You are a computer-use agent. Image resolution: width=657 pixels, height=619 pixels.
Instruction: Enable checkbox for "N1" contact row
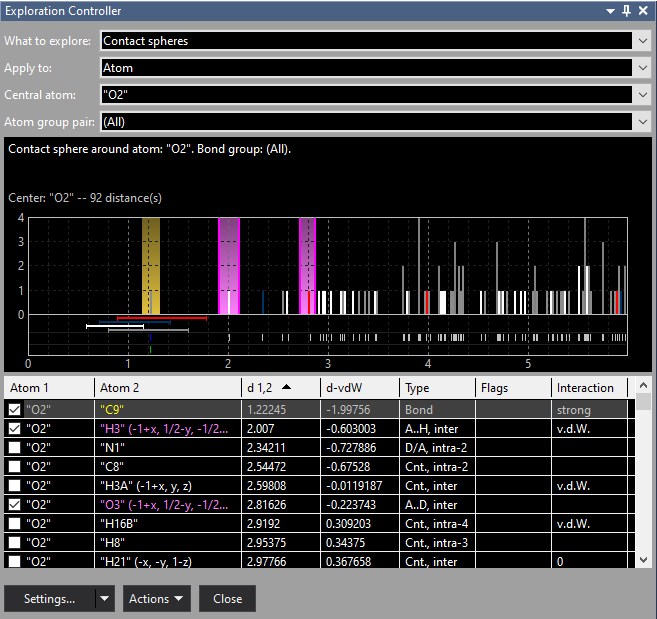(x=14, y=447)
